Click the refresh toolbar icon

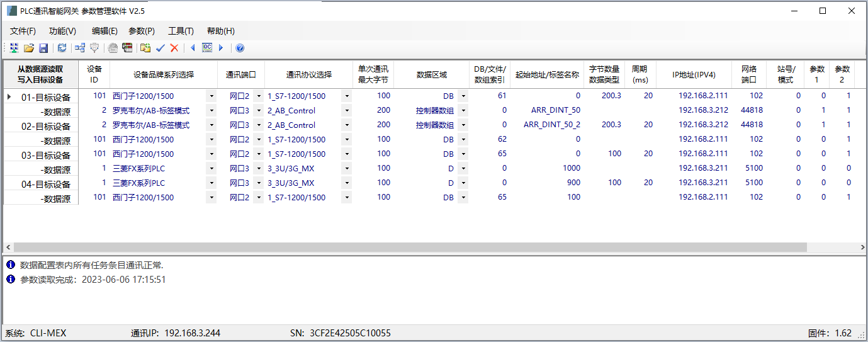pos(62,48)
